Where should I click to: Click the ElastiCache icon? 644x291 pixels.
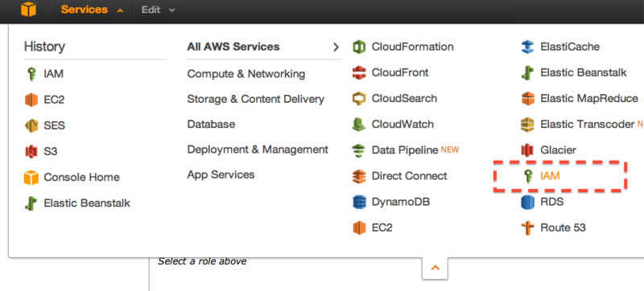pos(527,47)
